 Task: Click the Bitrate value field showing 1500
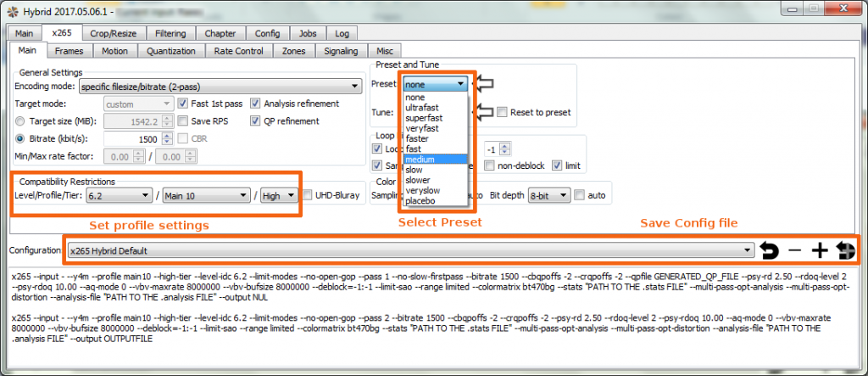[134, 139]
